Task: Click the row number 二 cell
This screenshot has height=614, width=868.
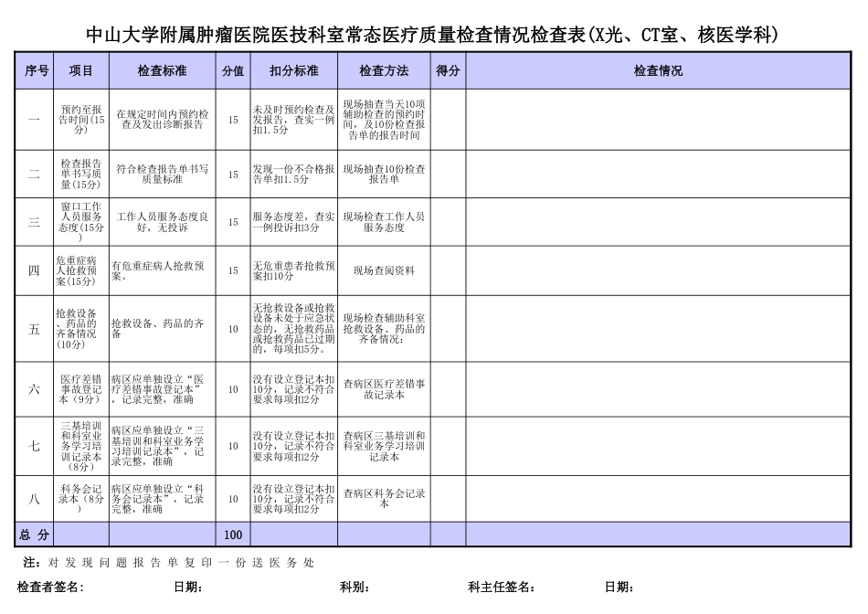Action: pos(35,174)
